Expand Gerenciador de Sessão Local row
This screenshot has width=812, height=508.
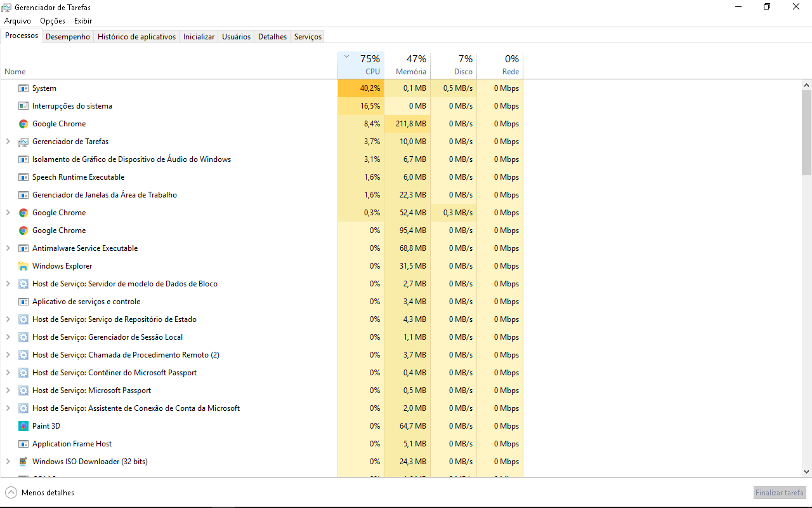8,337
